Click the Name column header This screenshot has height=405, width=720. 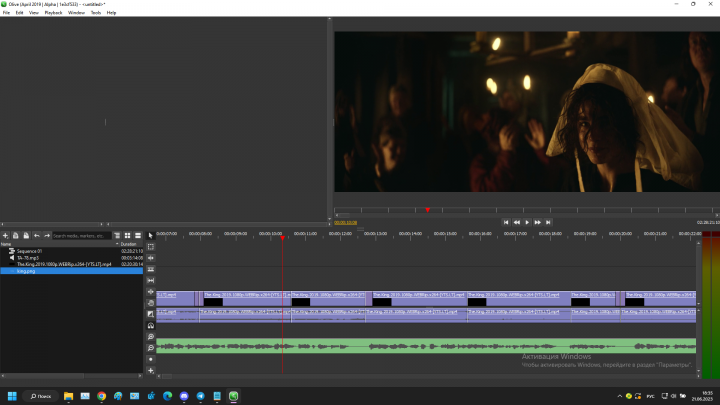coord(60,244)
